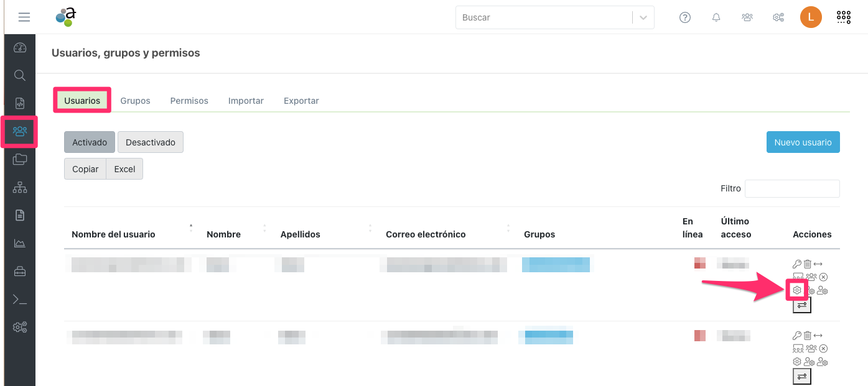
Task: Click the circled X icon for second user
Action: click(823, 349)
